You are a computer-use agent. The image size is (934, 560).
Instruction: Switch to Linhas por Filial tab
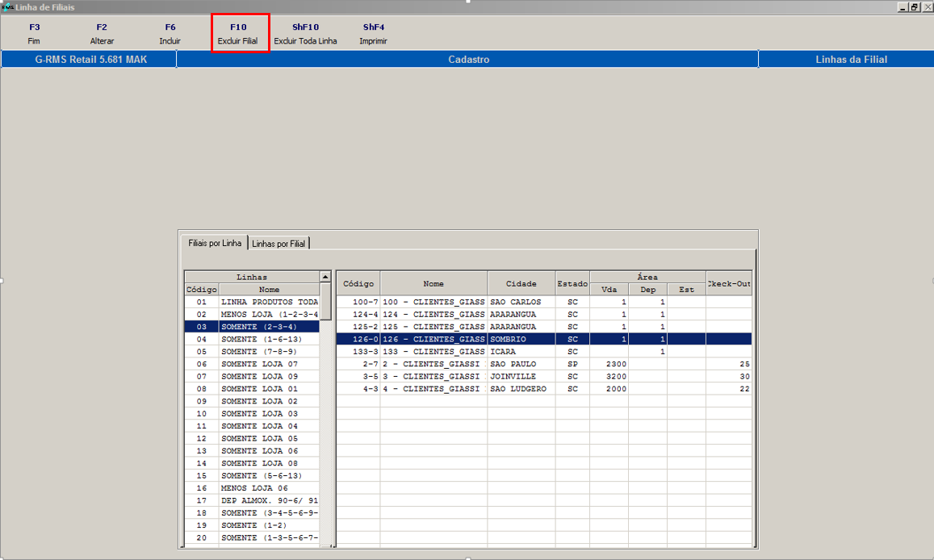point(279,244)
